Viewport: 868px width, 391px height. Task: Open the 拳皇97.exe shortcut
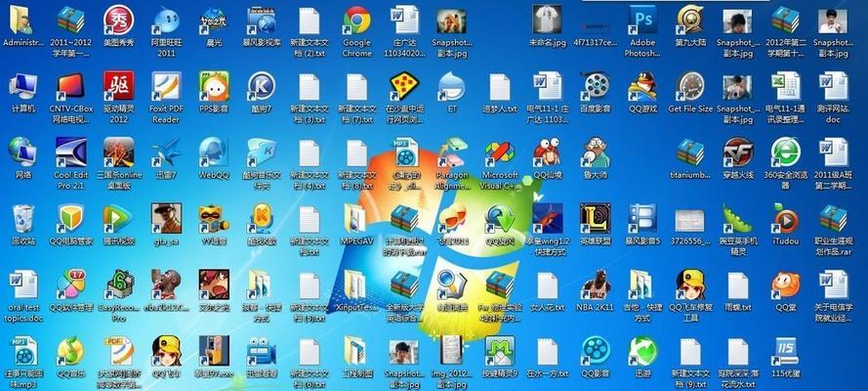tap(214, 351)
